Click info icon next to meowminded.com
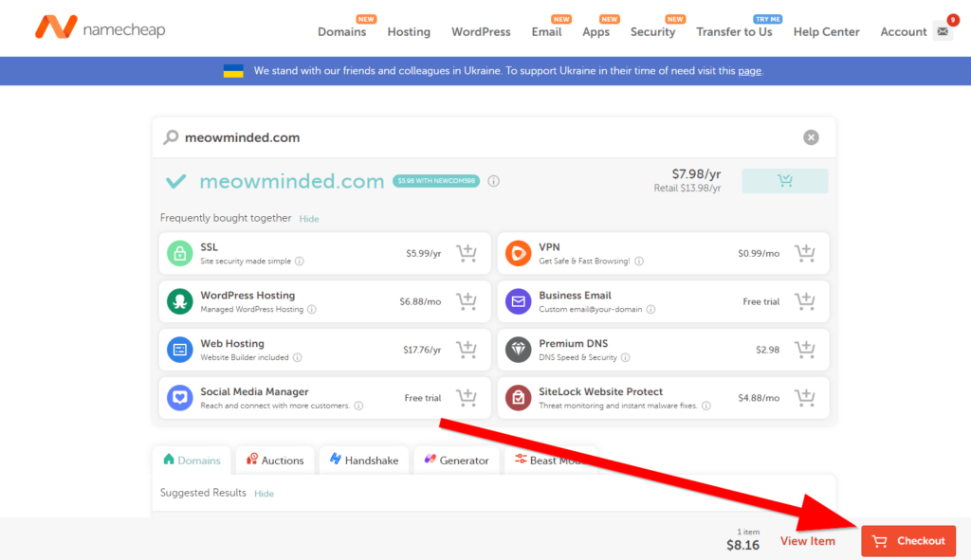The image size is (971, 560). (x=494, y=182)
